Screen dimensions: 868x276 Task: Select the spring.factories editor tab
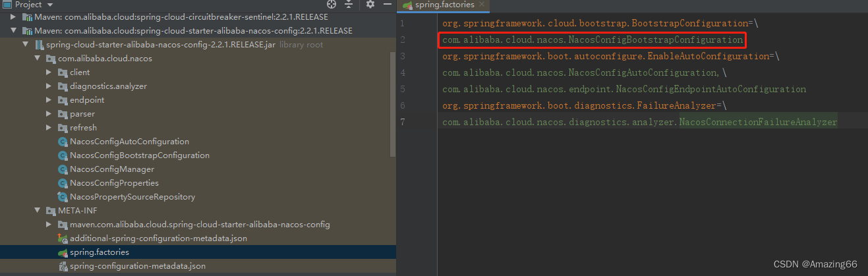point(444,5)
